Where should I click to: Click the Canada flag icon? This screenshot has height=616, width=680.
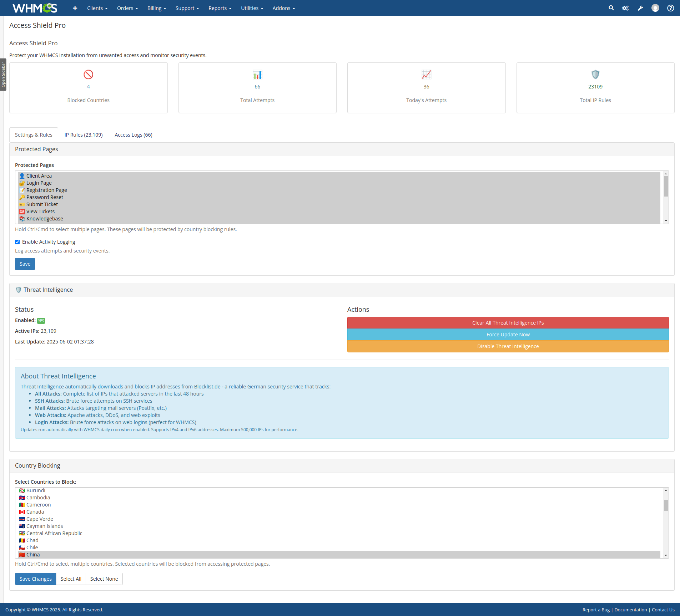point(22,512)
